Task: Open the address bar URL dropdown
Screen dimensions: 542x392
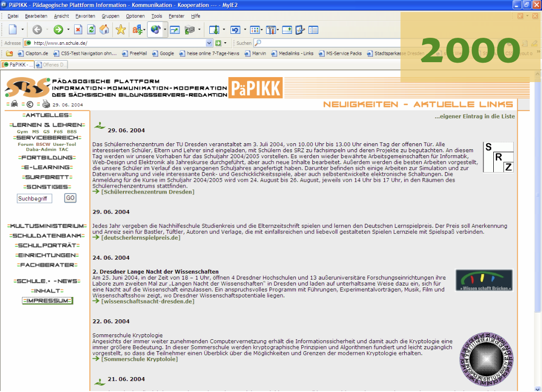Action: [x=209, y=43]
